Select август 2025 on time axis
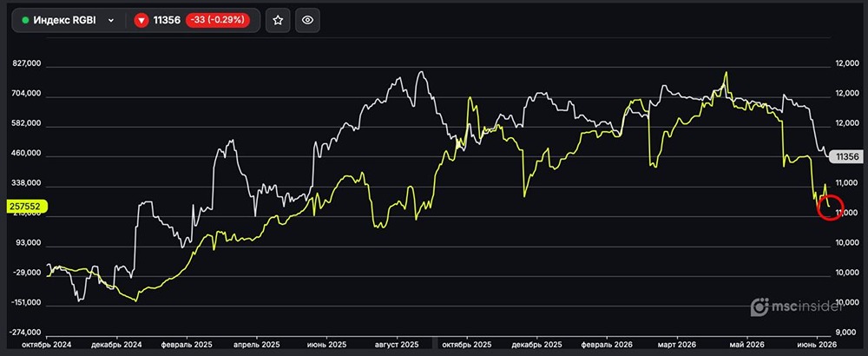 [399, 345]
